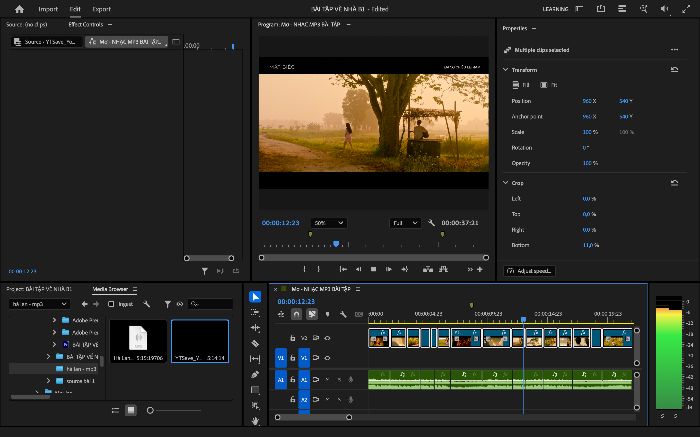Go to In point button
The image size is (700, 437).
[343, 269]
